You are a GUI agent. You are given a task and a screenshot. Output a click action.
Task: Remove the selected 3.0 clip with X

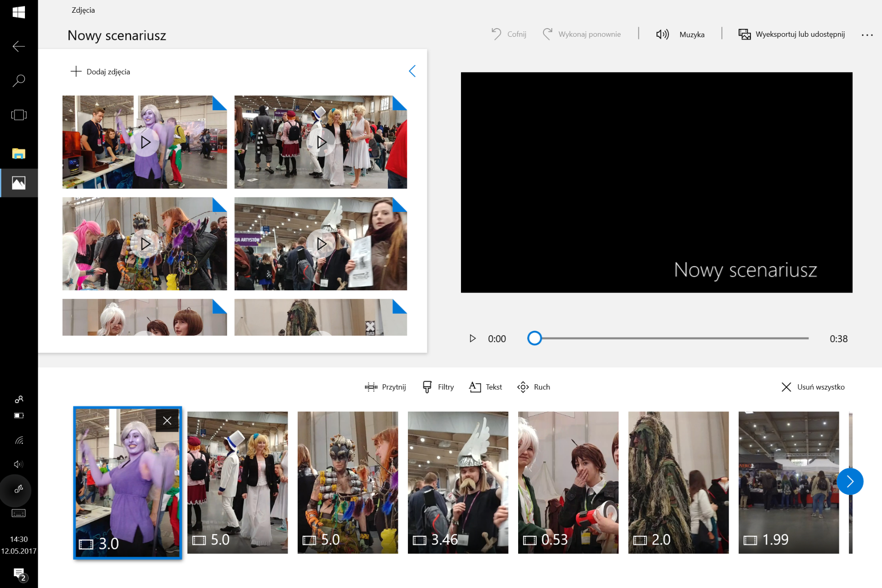[x=167, y=421]
